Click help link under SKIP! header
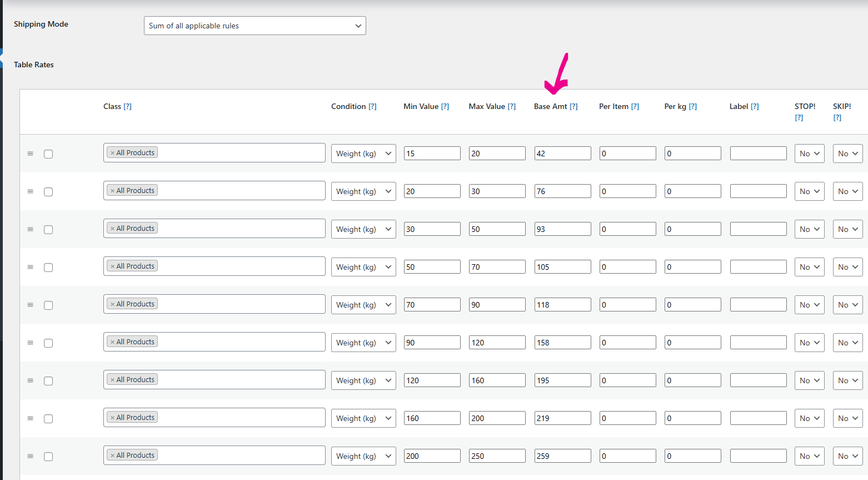Viewport: 868px width, 480px height. 837,117
